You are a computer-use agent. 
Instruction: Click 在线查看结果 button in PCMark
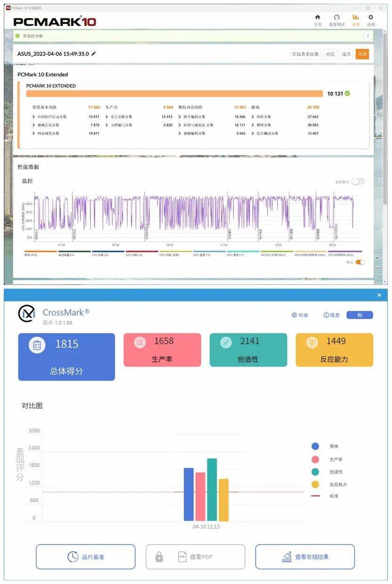tap(305, 54)
